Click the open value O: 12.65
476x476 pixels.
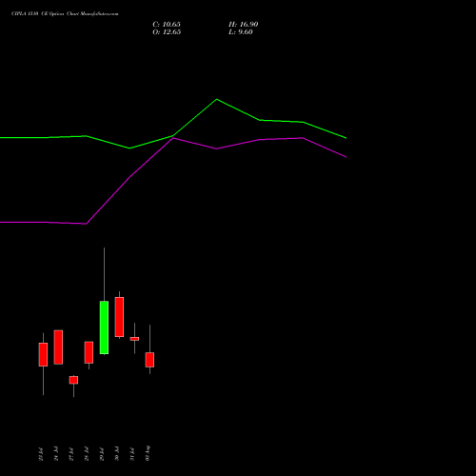(x=167, y=32)
